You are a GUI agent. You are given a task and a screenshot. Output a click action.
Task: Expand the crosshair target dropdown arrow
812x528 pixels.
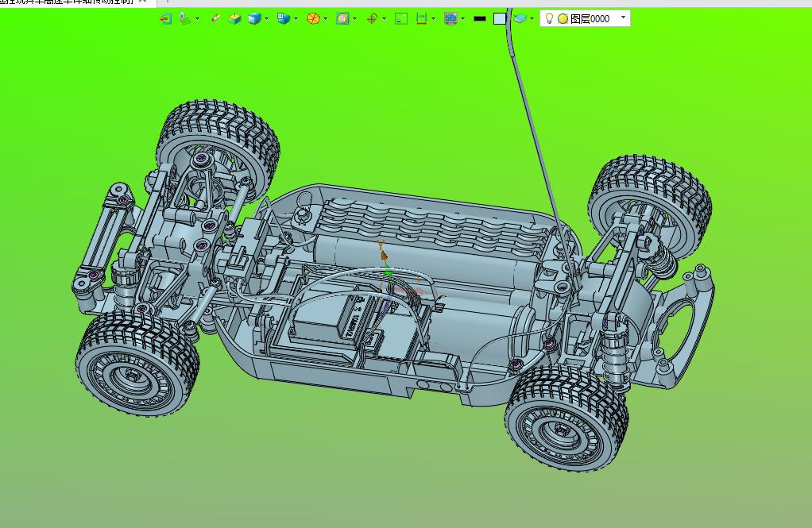pyautogui.click(x=384, y=18)
